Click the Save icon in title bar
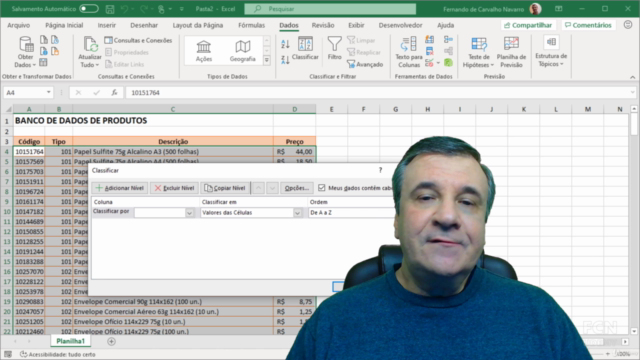 click(x=110, y=9)
